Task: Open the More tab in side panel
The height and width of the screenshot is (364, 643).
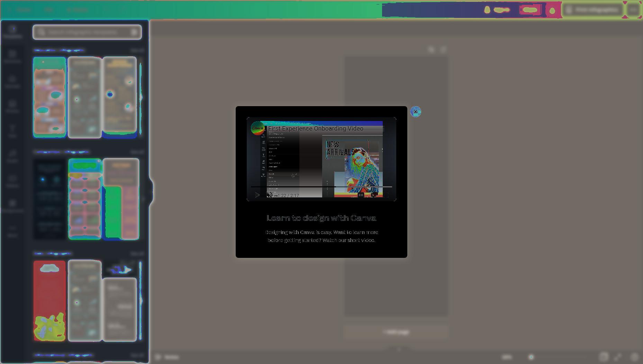Action: point(13,231)
